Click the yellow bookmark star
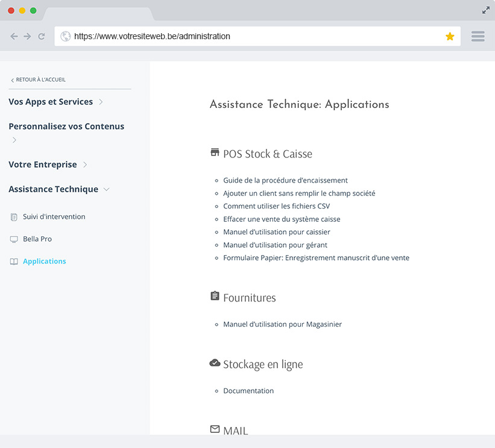Viewport: 495px width, 448px height. click(x=450, y=37)
